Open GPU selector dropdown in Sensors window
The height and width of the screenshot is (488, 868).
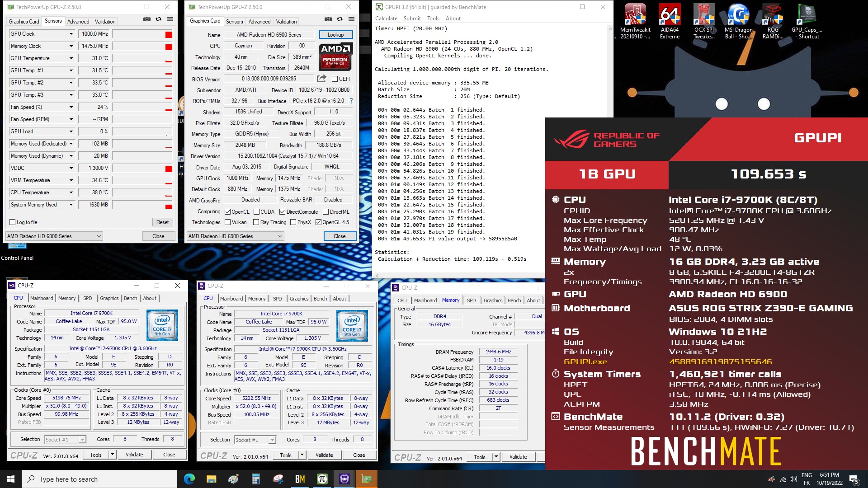[x=54, y=236]
